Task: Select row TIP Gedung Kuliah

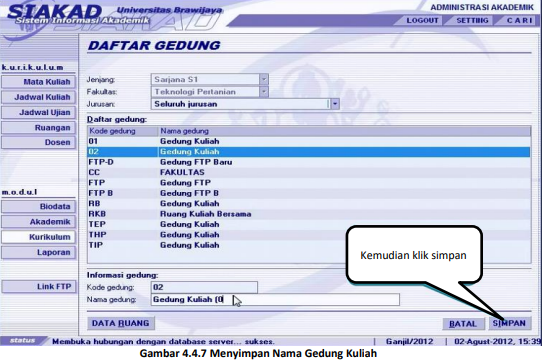Action: point(309,245)
